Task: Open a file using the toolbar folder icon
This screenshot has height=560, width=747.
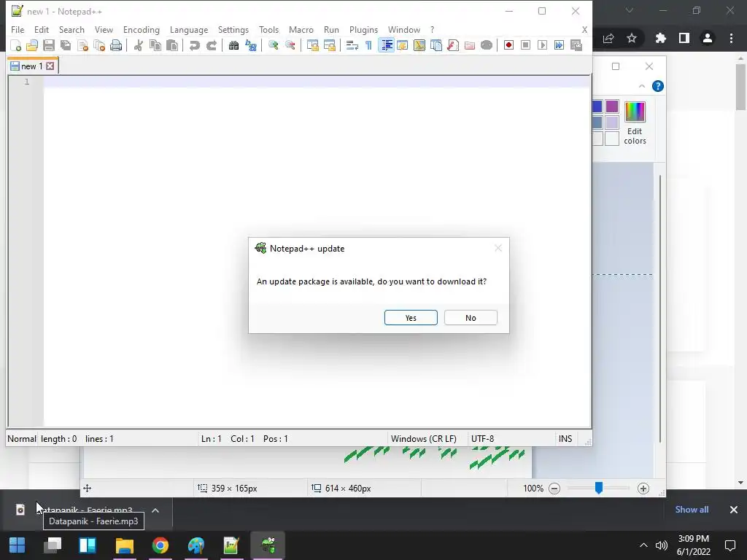Action: click(x=32, y=45)
